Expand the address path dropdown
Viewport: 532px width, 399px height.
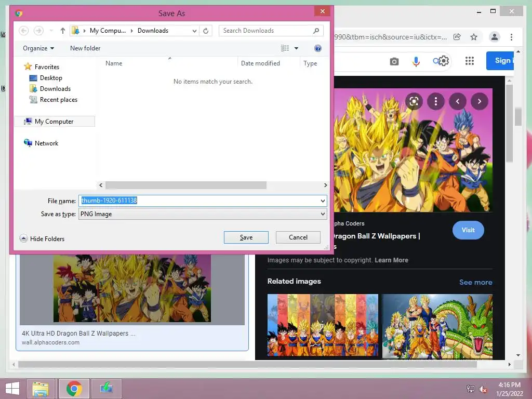pos(194,31)
